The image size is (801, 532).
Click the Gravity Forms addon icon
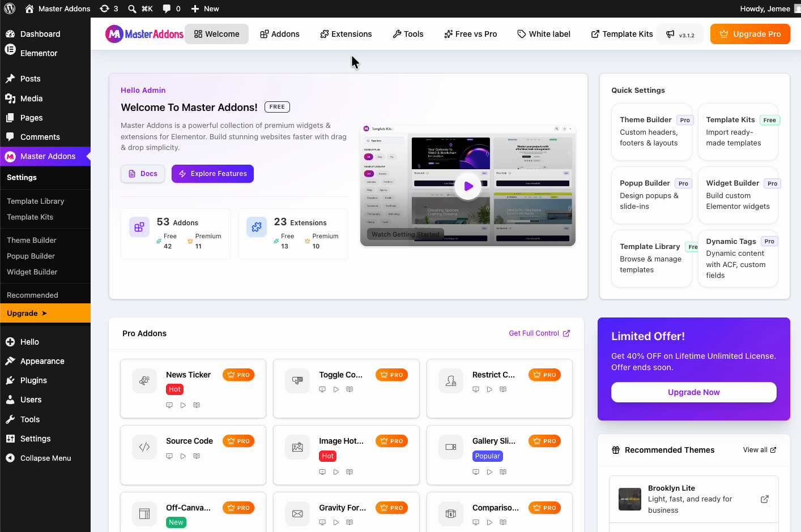[x=297, y=514]
